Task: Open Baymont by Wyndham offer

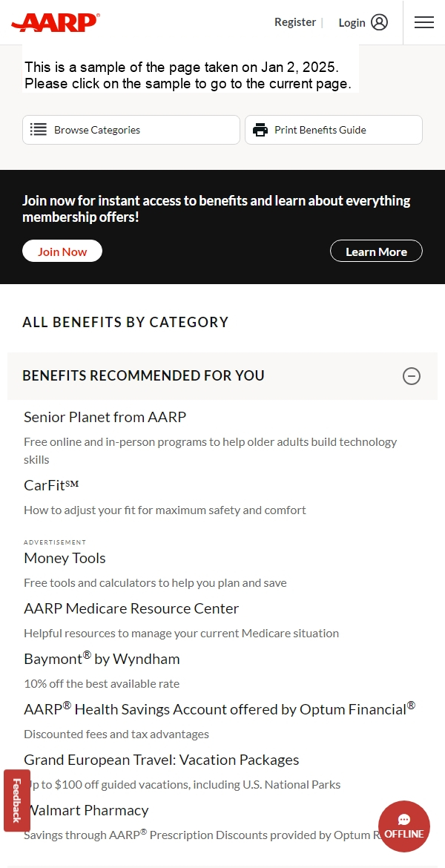Action: tap(102, 659)
